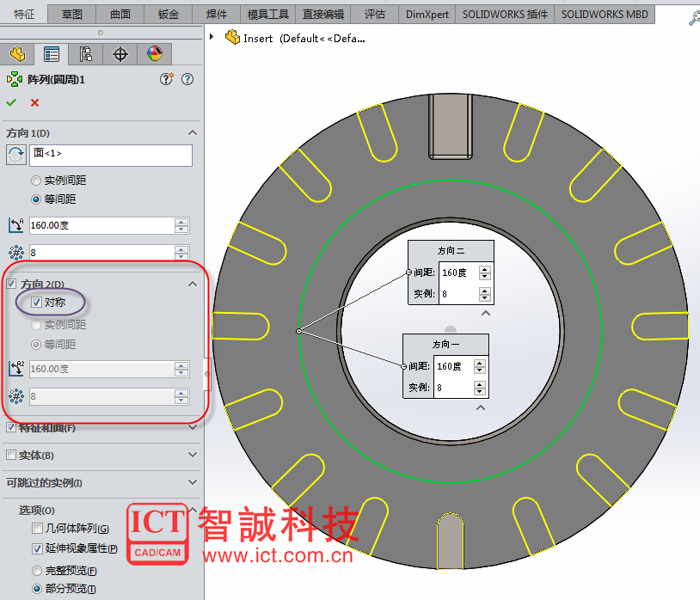Switch to the PropertyManager tab icon
Screen dimensions: 700x600
tap(52, 54)
